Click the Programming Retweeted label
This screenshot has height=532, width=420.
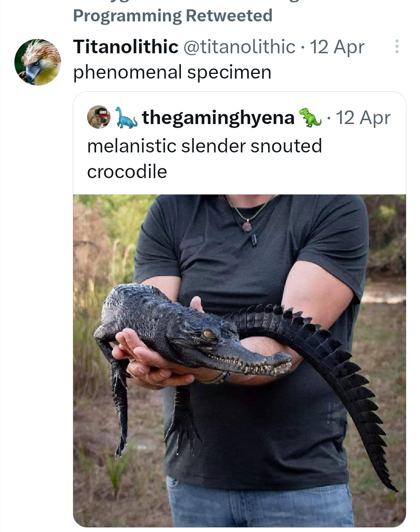173,16
